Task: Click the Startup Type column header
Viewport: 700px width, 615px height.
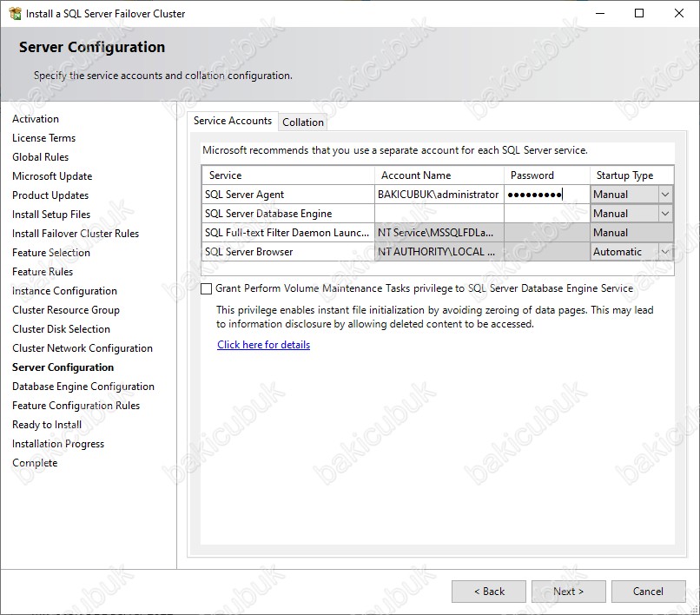Action: (631, 175)
